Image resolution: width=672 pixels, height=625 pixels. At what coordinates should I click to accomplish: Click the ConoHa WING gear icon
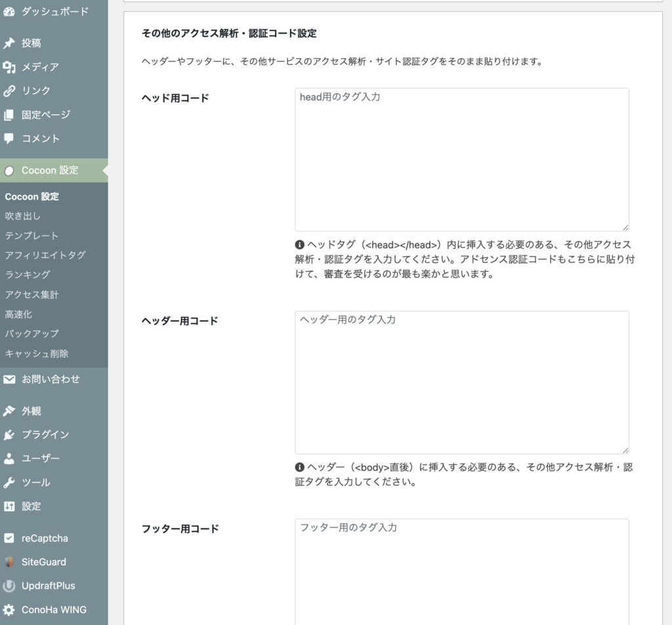tap(9, 609)
